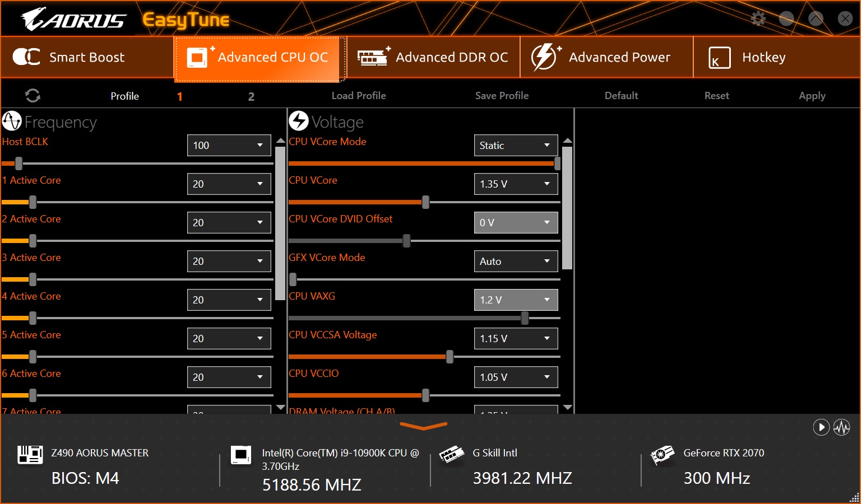Open the Host BCLK dropdown
Viewport: 862px width, 504px height.
tap(229, 146)
